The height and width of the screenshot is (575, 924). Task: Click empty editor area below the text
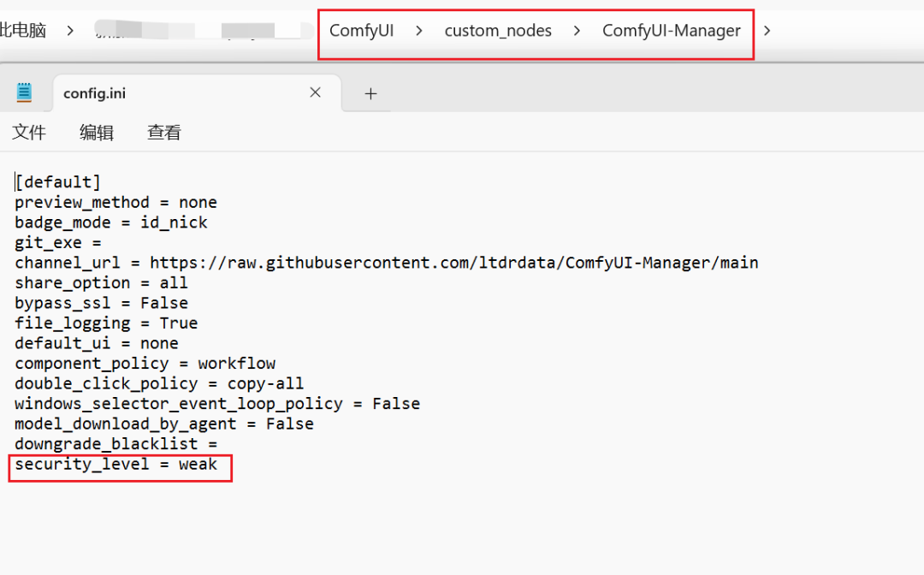[x=462, y=527]
